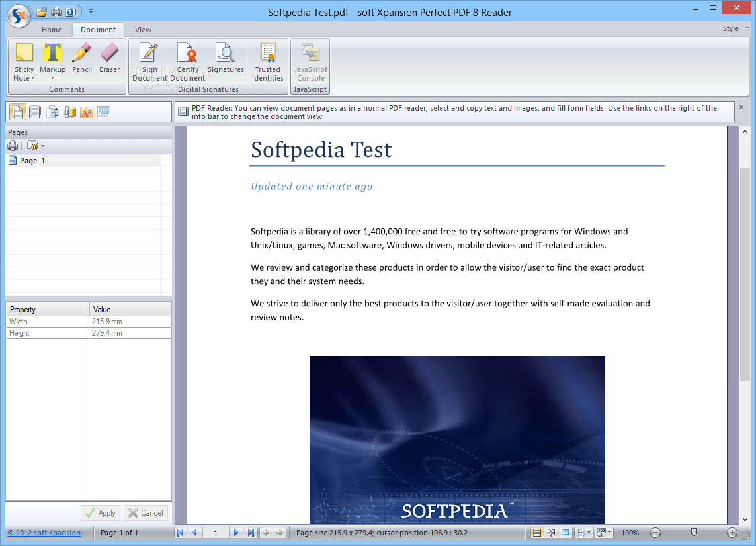756x546 pixels.
Task: Go to the first page button
Action: tap(181, 533)
